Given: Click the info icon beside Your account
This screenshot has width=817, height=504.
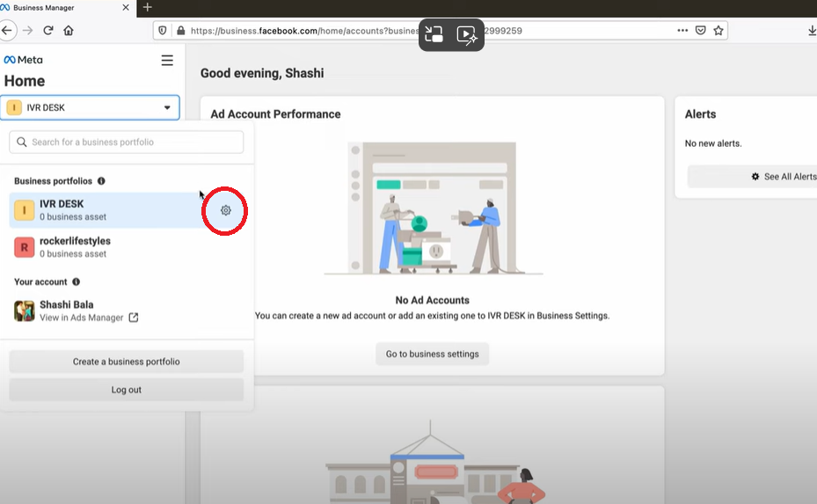Looking at the screenshot, I should [77, 282].
